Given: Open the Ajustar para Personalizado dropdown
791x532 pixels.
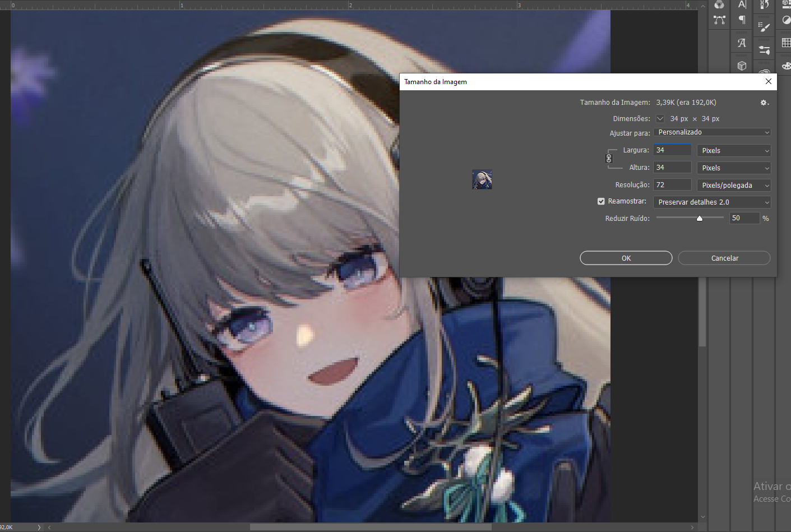Looking at the screenshot, I should coord(712,132).
